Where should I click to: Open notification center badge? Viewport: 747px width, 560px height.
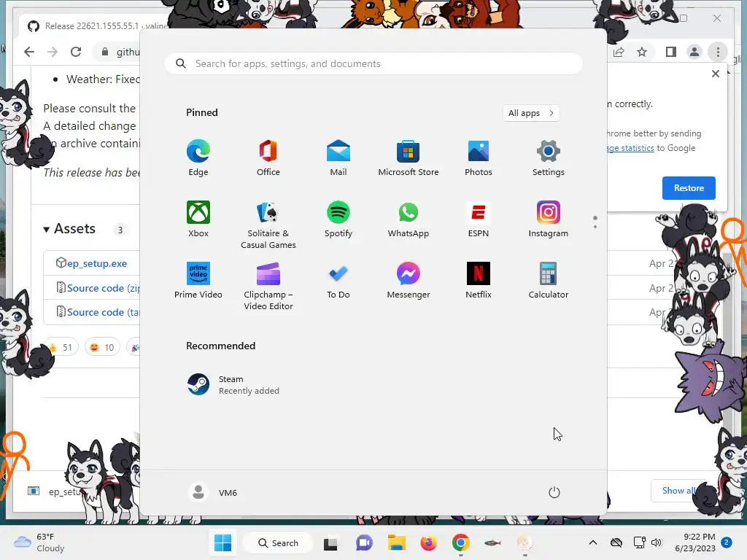pos(727,542)
